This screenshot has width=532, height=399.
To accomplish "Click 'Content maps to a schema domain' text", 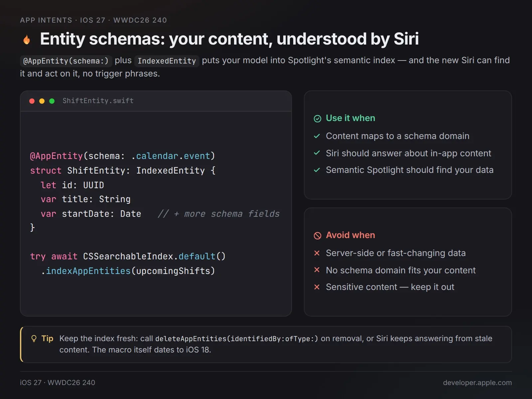I will (398, 136).
